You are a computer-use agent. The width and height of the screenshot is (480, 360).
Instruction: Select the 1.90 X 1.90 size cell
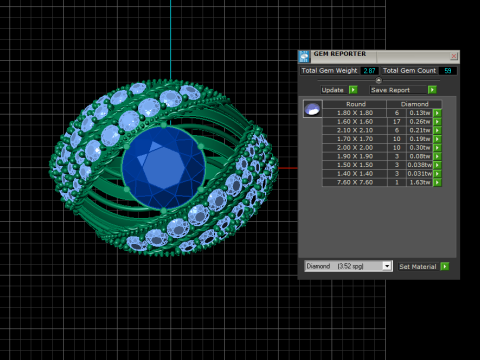point(355,156)
